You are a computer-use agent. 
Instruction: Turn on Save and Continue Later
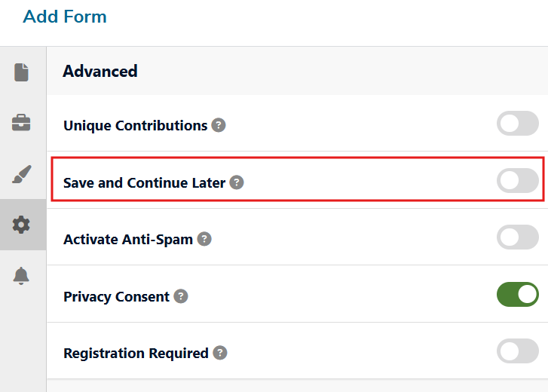coord(517,181)
